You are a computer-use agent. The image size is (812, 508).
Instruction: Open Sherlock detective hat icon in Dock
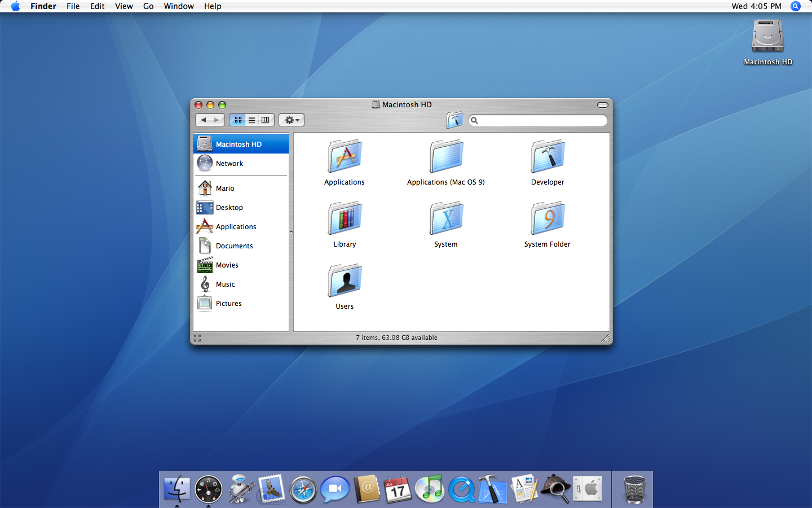pos(556,489)
